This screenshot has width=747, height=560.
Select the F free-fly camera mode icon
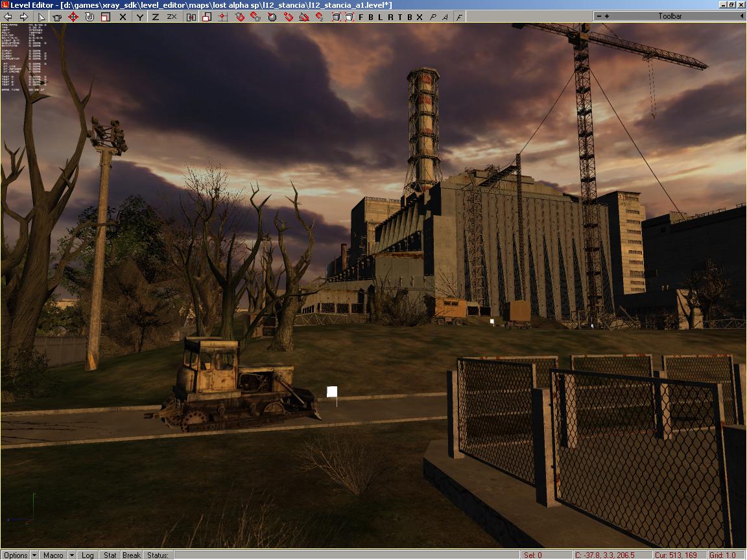[x=459, y=17]
